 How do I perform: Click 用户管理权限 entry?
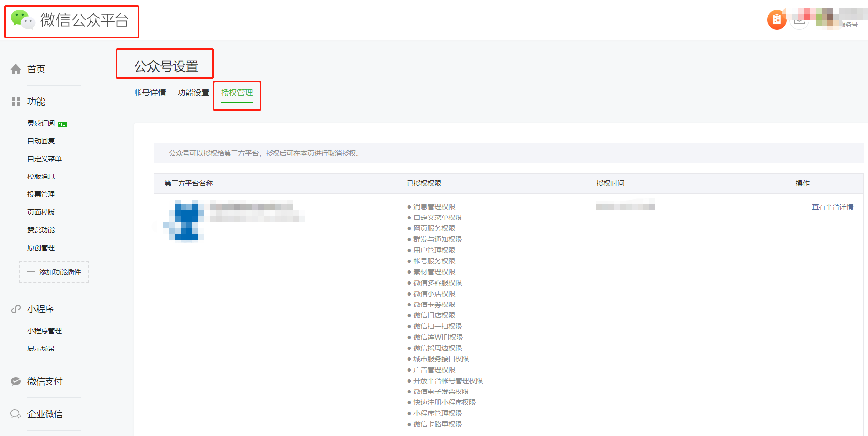pyautogui.click(x=434, y=250)
